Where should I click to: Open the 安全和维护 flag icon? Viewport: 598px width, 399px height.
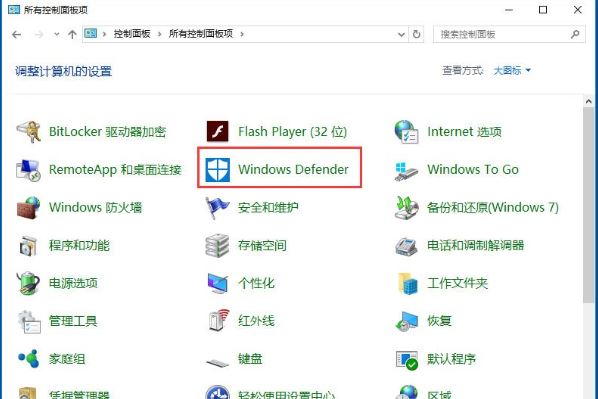pos(217,208)
